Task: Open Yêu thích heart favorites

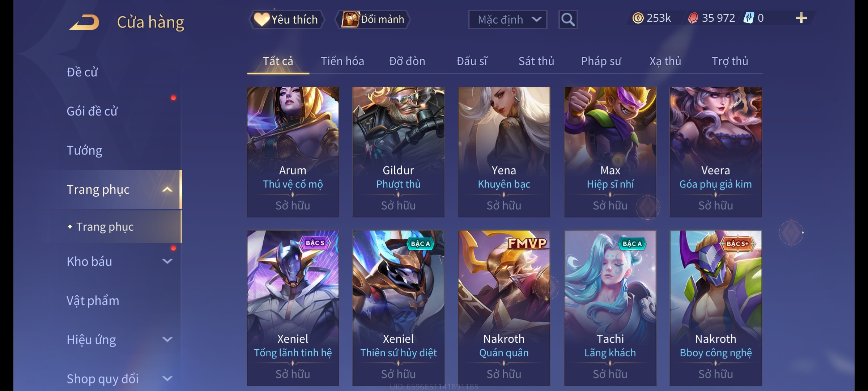Action: coord(286,20)
